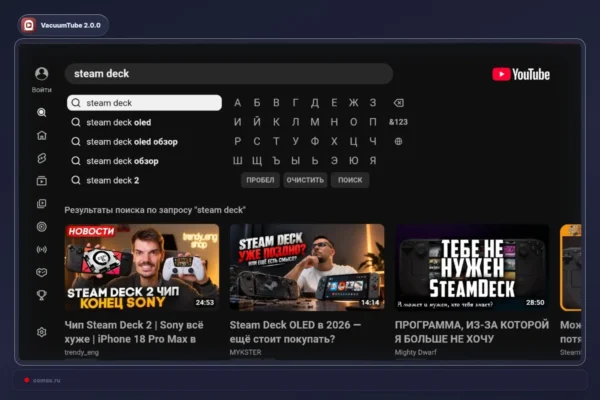Click the title 'Чип Steam Deck 2 | Sony всё'

pyautogui.click(x=134, y=325)
